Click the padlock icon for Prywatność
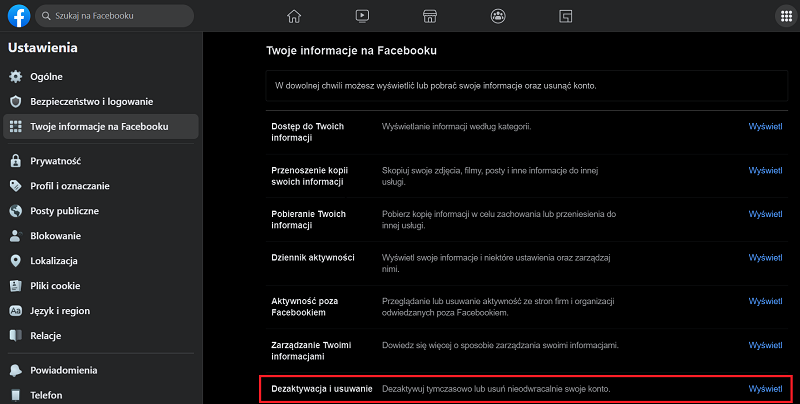This screenshot has height=404, width=800. tap(16, 161)
